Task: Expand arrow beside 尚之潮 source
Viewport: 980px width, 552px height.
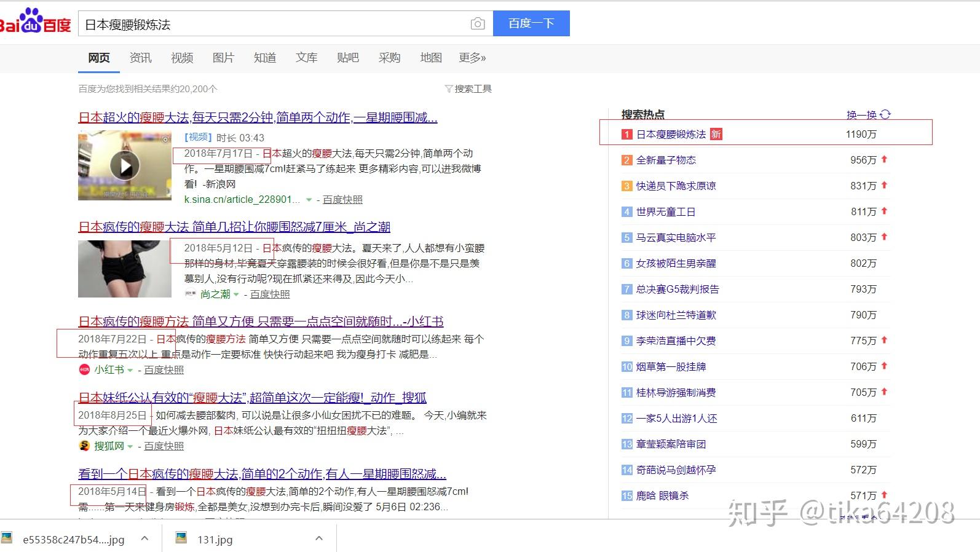Action: (236, 295)
